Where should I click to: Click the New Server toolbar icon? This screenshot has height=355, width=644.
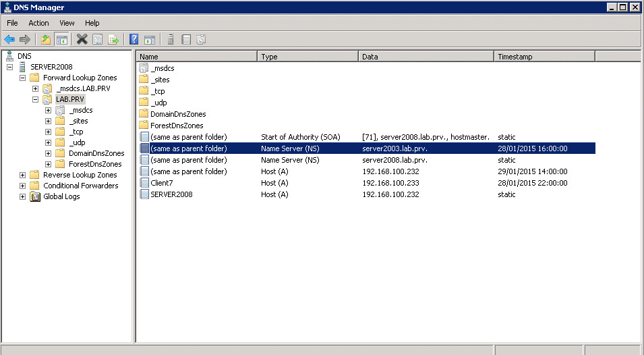click(171, 39)
